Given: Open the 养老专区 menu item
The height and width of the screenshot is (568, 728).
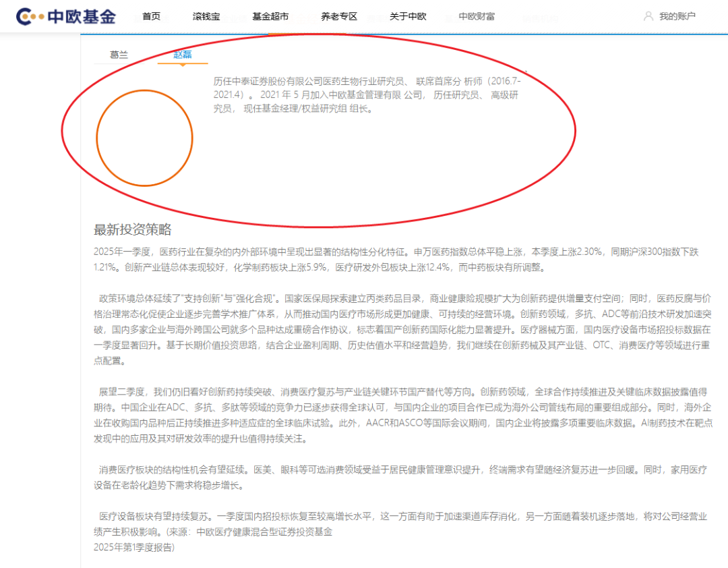Looking at the screenshot, I should [339, 16].
